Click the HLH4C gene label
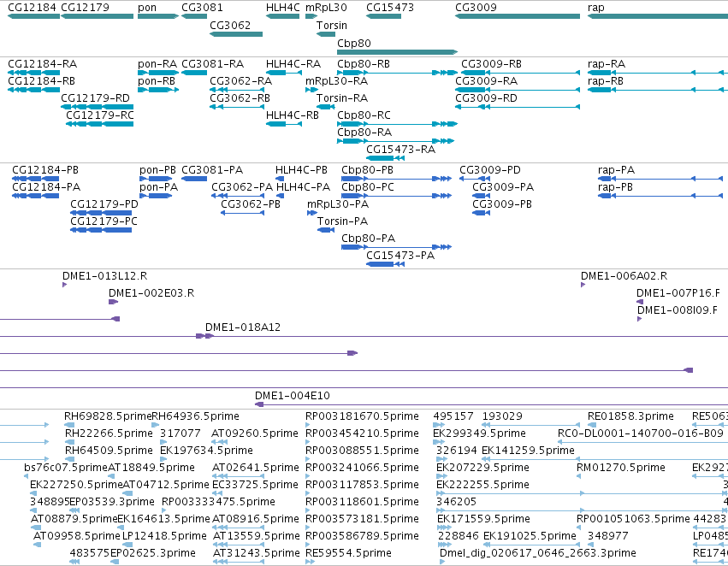 283,8
